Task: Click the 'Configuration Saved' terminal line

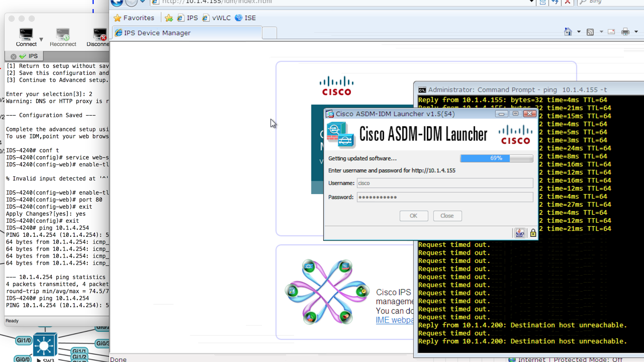Action: tap(51, 115)
